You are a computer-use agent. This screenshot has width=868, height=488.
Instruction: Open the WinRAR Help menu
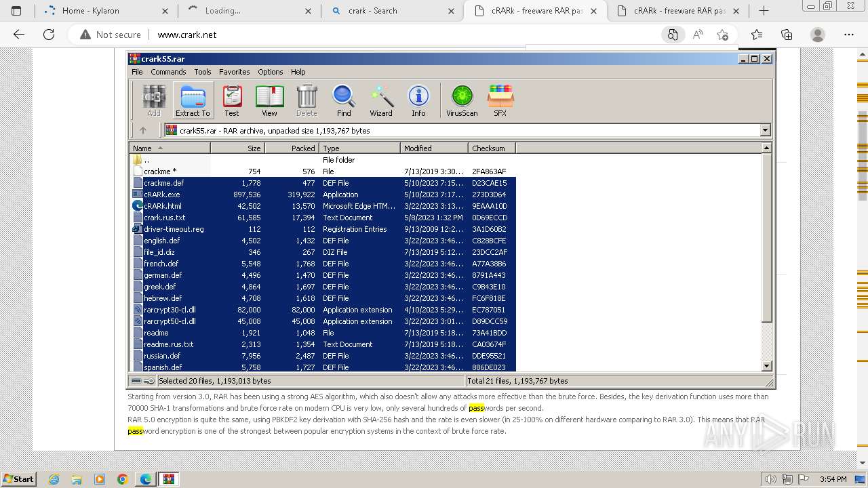(298, 72)
